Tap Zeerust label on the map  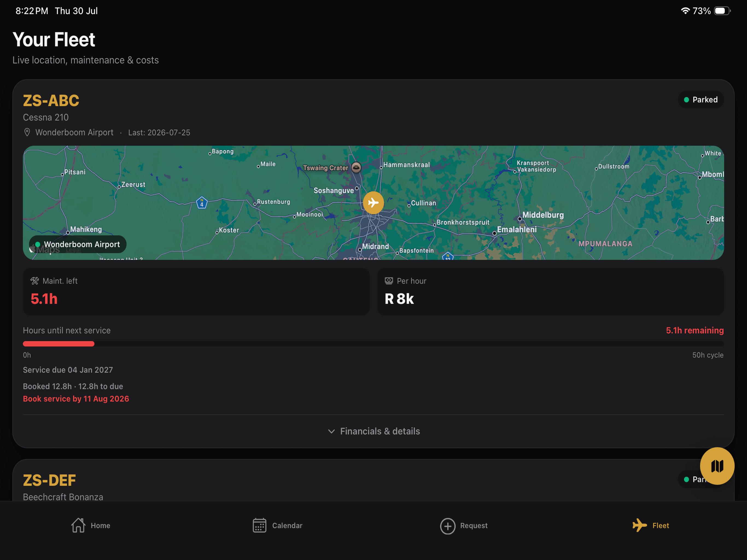(133, 184)
